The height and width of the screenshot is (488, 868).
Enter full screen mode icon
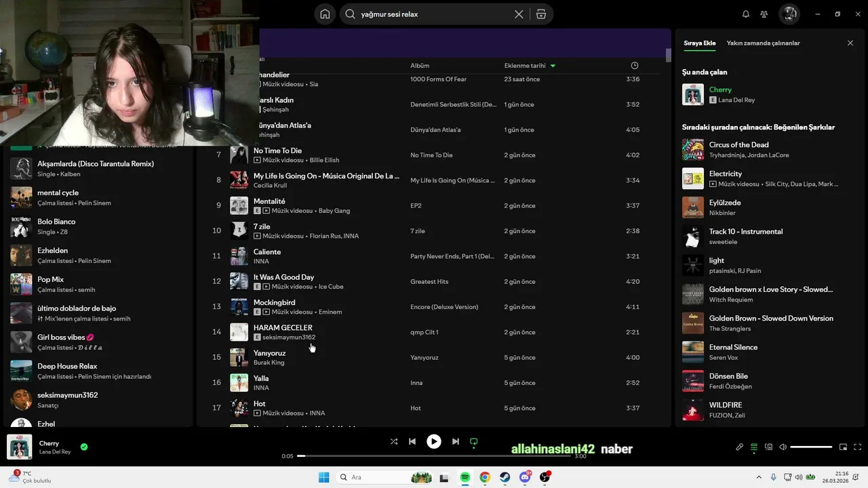coord(858,447)
